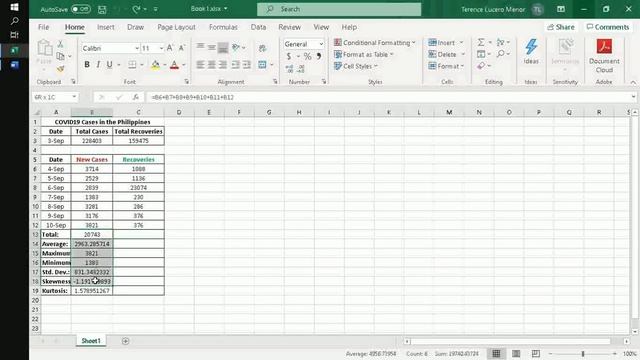Click the Merge & Center icon

point(262,64)
